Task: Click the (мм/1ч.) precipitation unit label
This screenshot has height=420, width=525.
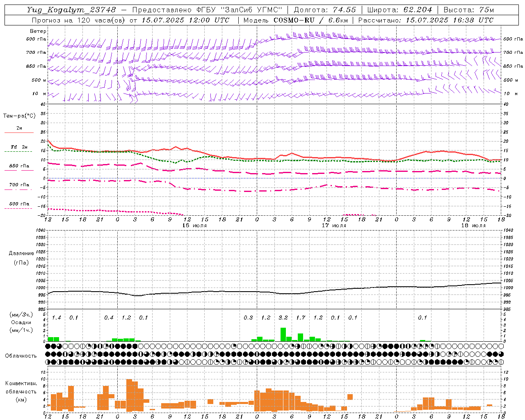Action: [x=21, y=330]
